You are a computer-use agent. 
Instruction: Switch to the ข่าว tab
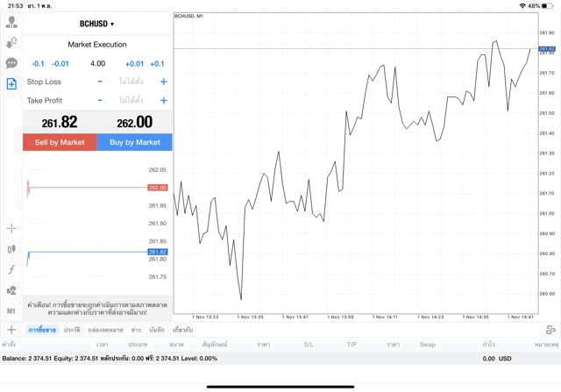pyautogui.click(x=136, y=330)
